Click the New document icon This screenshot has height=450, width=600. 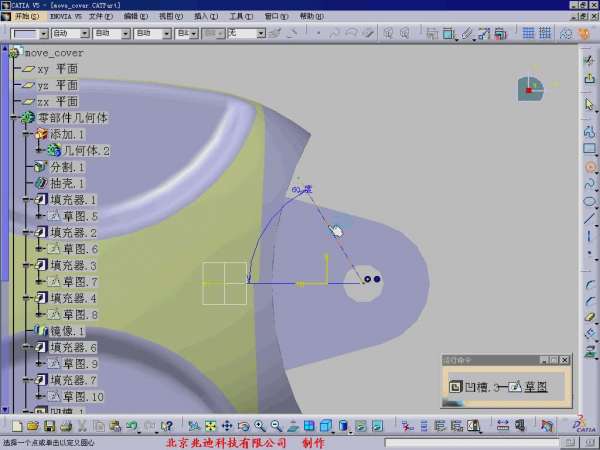click(x=17, y=426)
